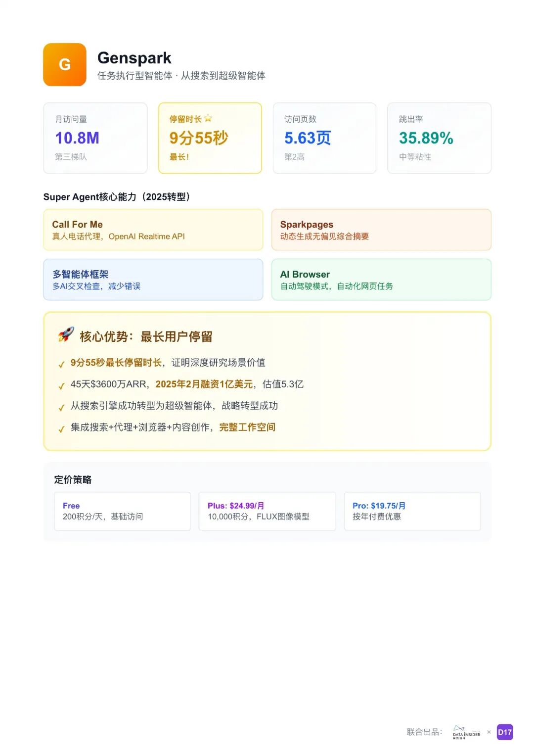The image size is (534, 756).
Task: Open the AI Browser capability card
Action: coord(381,280)
